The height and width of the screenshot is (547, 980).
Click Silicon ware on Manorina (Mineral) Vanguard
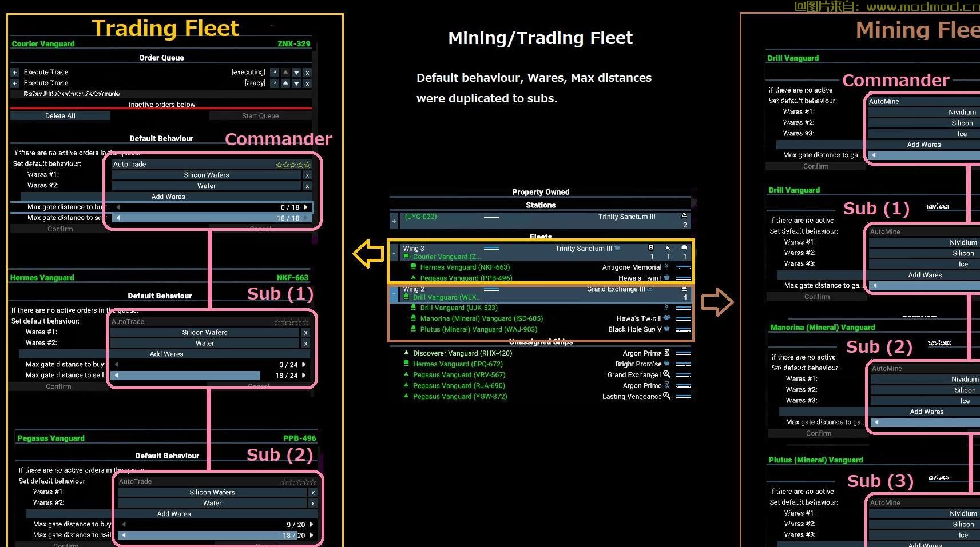click(x=926, y=390)
